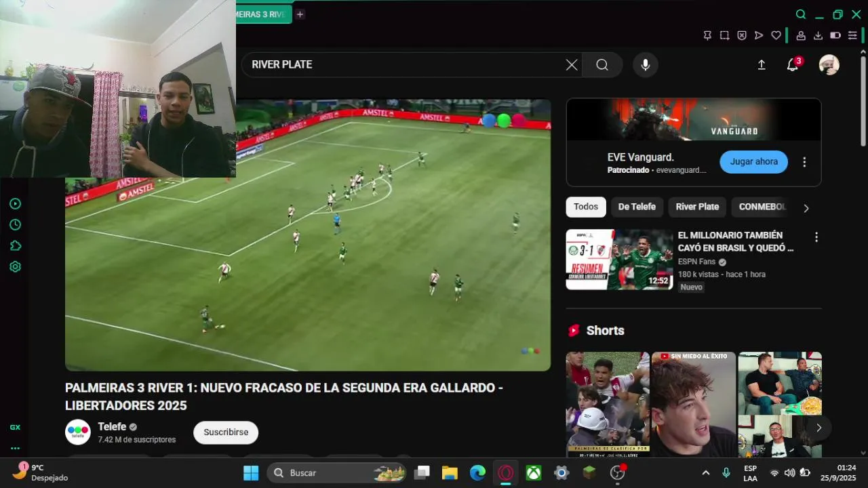Open Task View on taskbar
The height and width of the screenshot is (488, 868).
[422, 473]
